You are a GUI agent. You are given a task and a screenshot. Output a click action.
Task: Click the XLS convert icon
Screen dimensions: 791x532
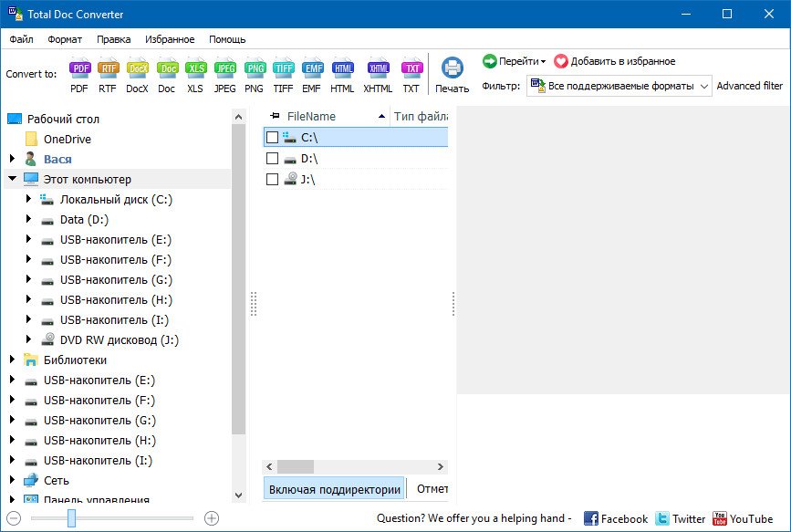(x=195, y=68)
